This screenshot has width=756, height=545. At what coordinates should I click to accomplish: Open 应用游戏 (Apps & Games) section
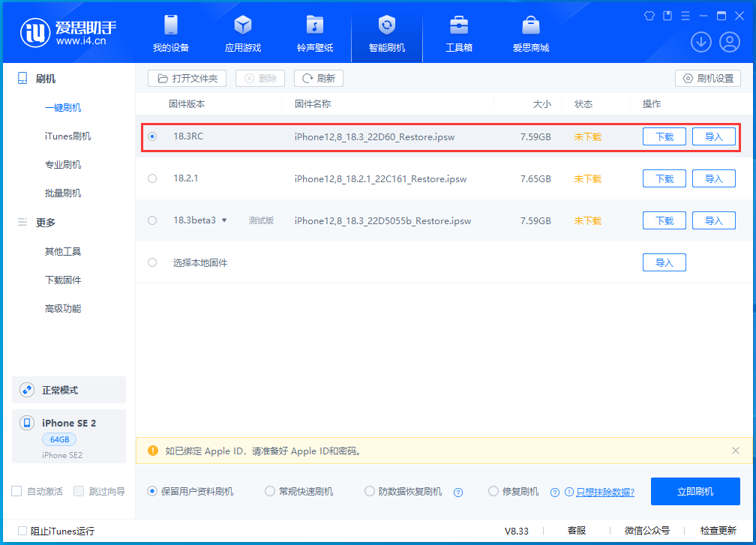(x=242, y=32)
